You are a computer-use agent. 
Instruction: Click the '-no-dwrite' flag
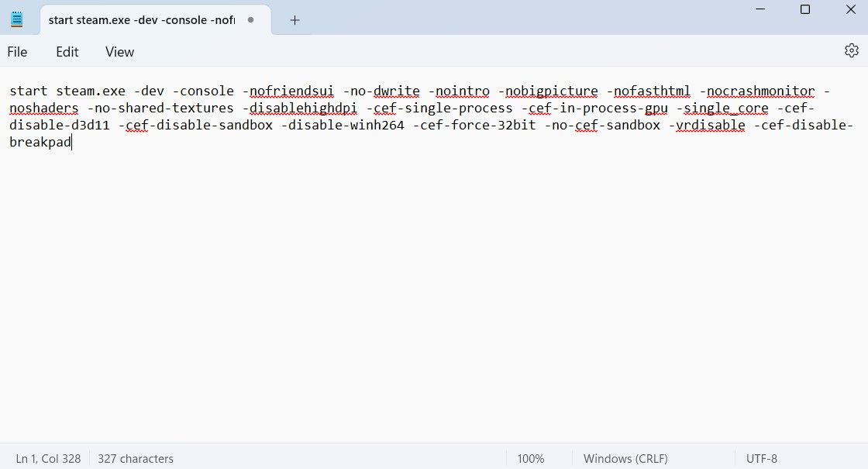[x=381, y=91]
